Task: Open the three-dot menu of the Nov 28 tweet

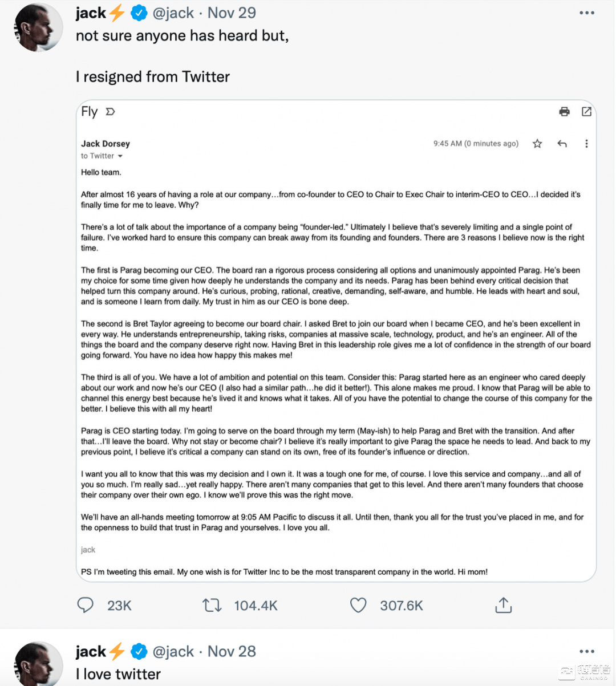Action: pos(587,651)
